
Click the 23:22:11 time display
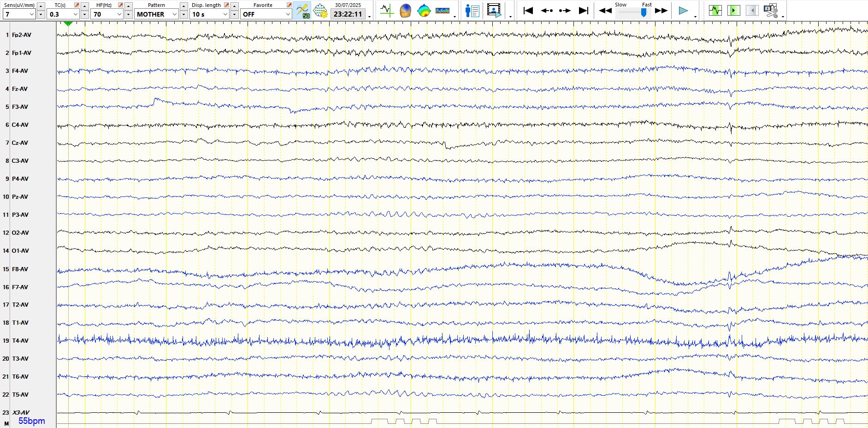pyautogui.click(x=348, y=14)
